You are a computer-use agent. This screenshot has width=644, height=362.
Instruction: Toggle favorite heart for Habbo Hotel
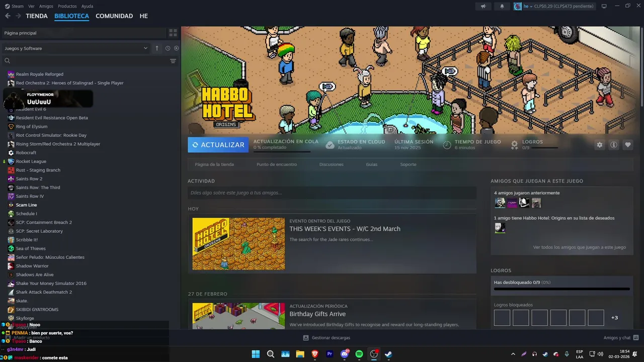(628, 145)
